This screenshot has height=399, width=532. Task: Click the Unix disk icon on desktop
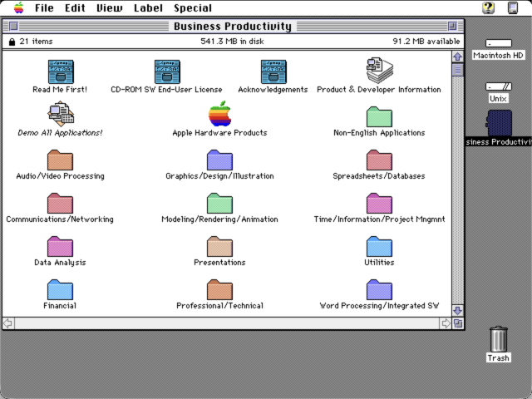click(x=499, y=86)
